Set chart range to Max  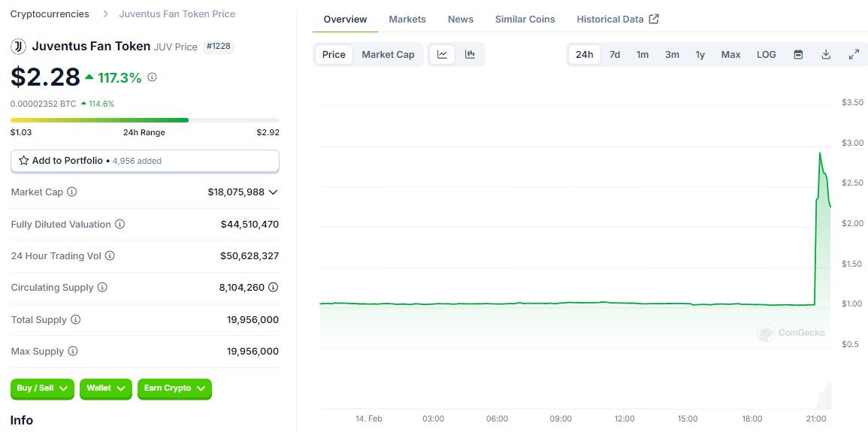pyautogui.click(x=730, y=54)
